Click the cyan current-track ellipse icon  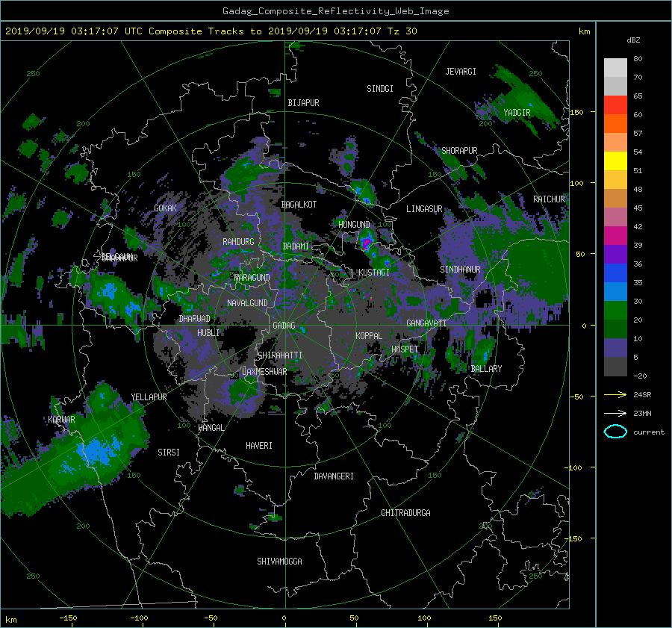[615, 432]
